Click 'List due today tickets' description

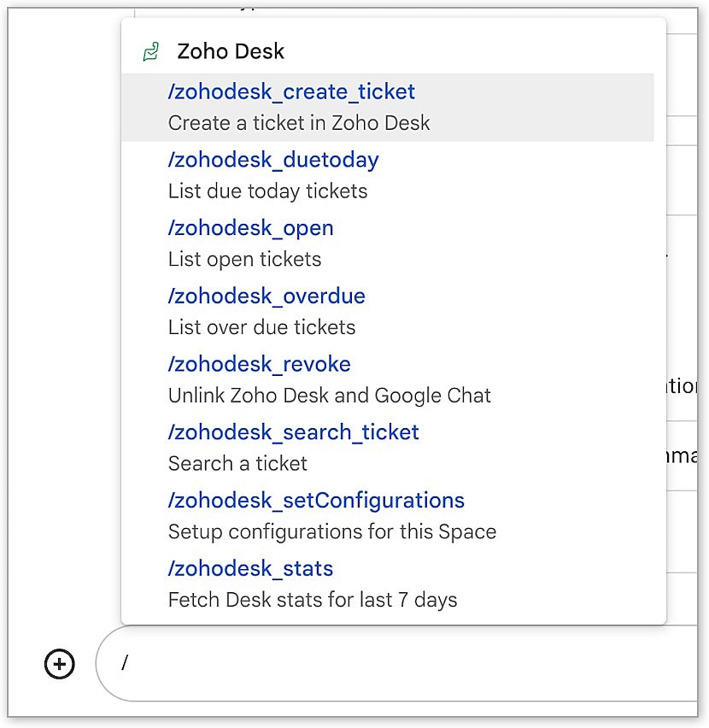pos(267,191)
